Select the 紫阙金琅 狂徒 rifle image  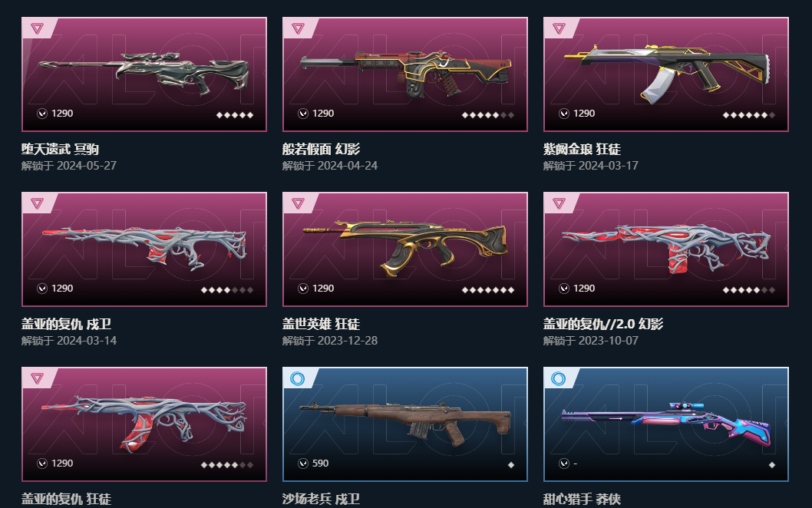(x=667, y=72)
